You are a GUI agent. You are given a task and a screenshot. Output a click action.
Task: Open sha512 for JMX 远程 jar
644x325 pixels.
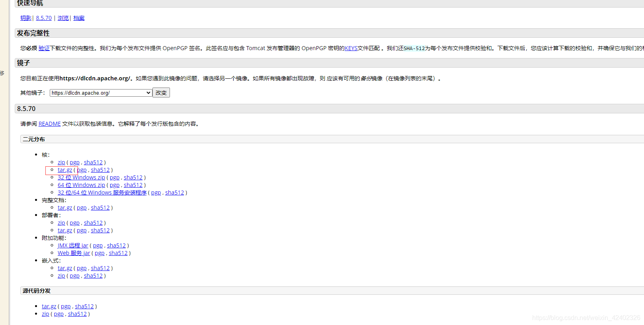116,245
